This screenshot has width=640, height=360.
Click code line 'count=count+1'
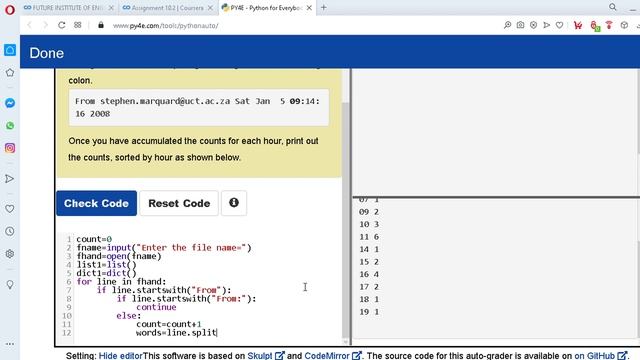pos(169,324)
